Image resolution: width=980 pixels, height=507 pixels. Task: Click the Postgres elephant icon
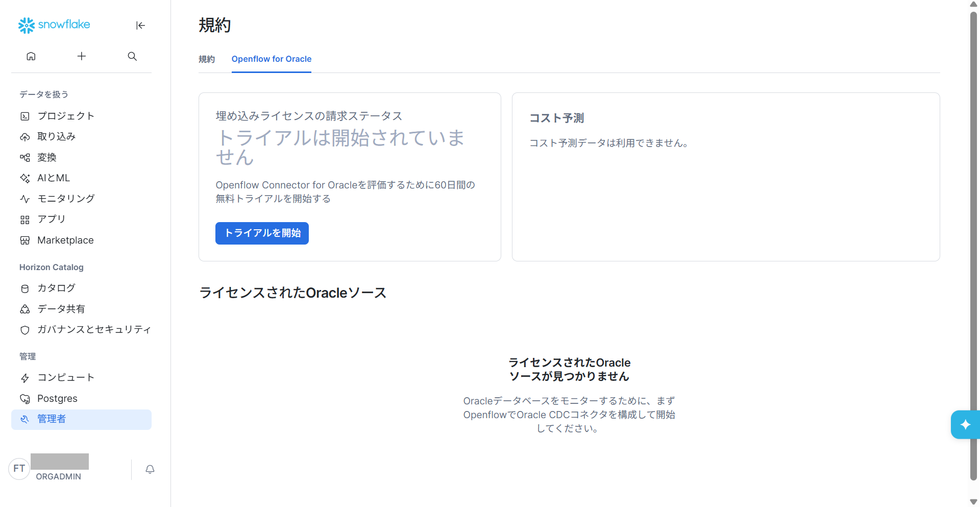click(x=25, y=399)
